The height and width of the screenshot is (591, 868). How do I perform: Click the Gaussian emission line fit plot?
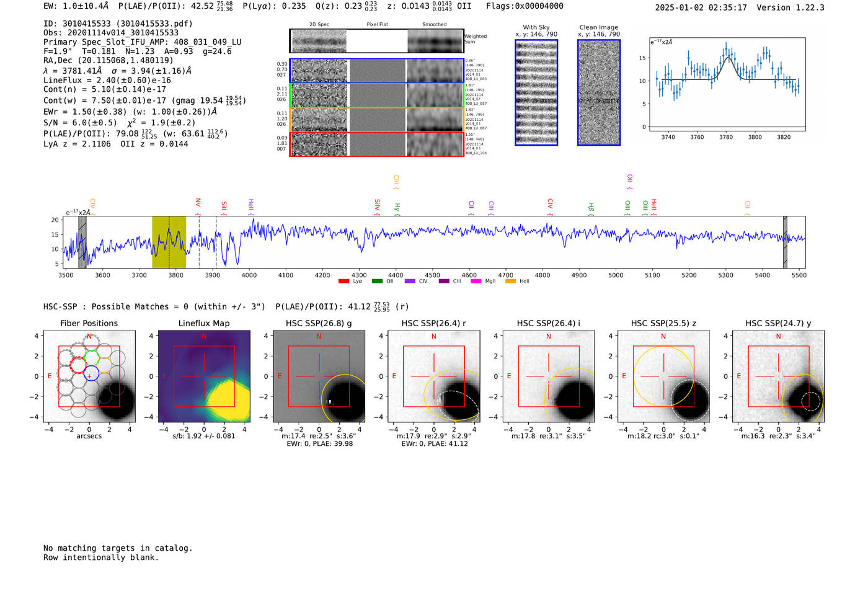(727, 84)
